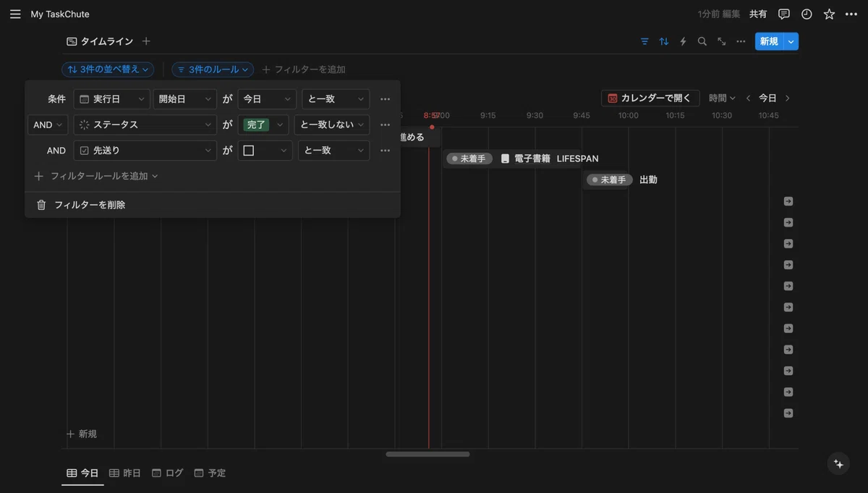Screen dimensions: 868x493
Task: Select the タイムライン view tab
Action: (x=100, y=41)
